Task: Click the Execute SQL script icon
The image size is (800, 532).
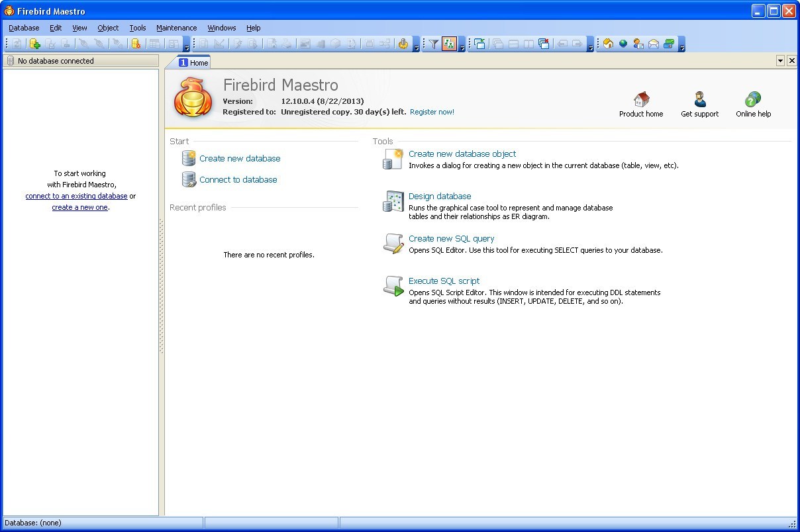Action: (393, 285)
